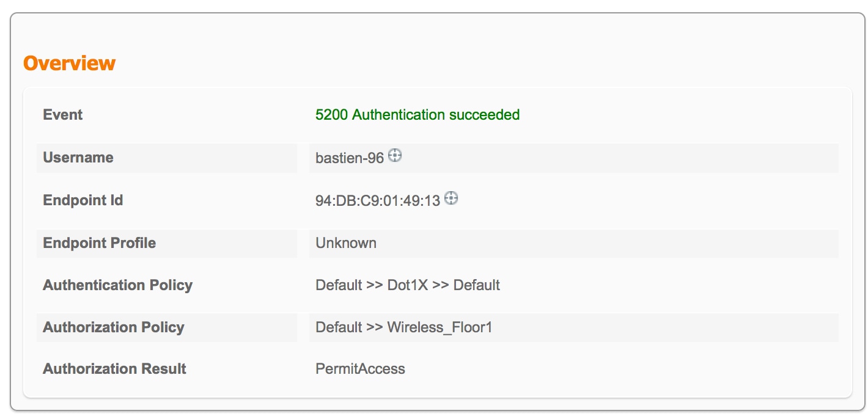Click the Unknown endpoint profile value
Image resolution: width=868 pixels, height=419 pixels.
tap(346, 243)
